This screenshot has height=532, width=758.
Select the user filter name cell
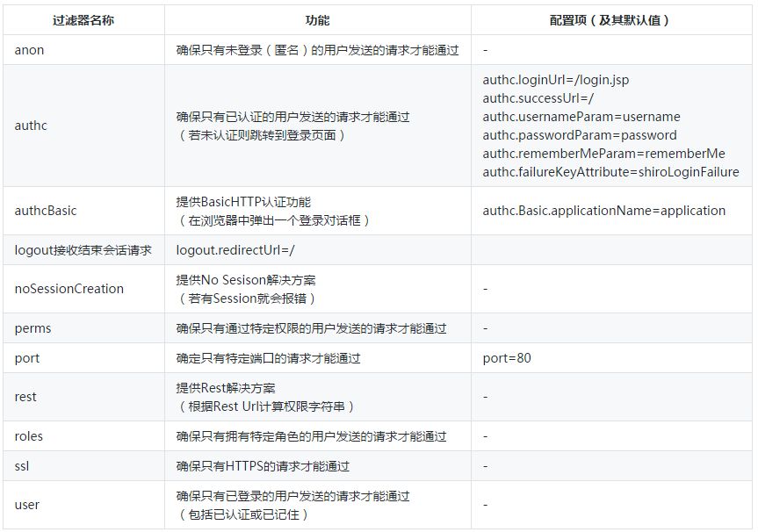click(x=83, y=505)
